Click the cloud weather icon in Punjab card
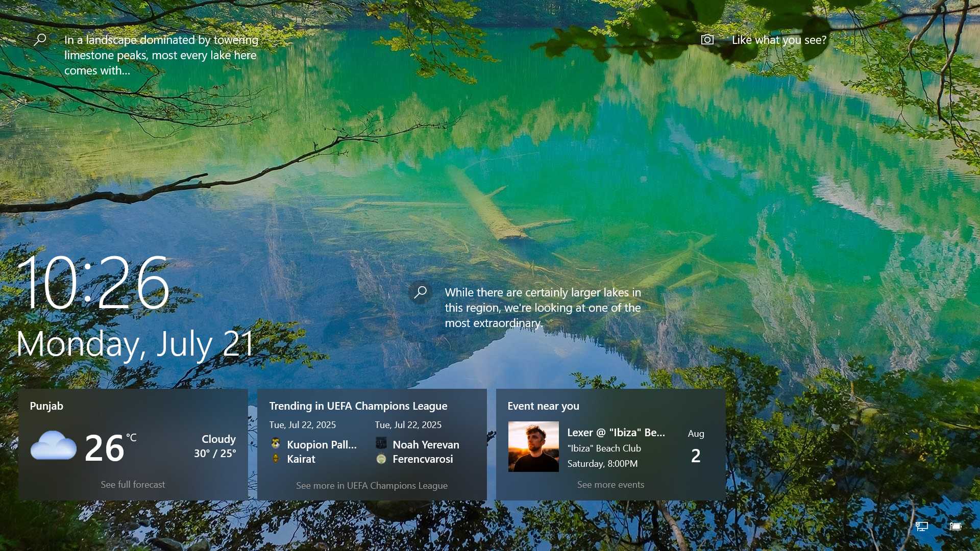 54,445
